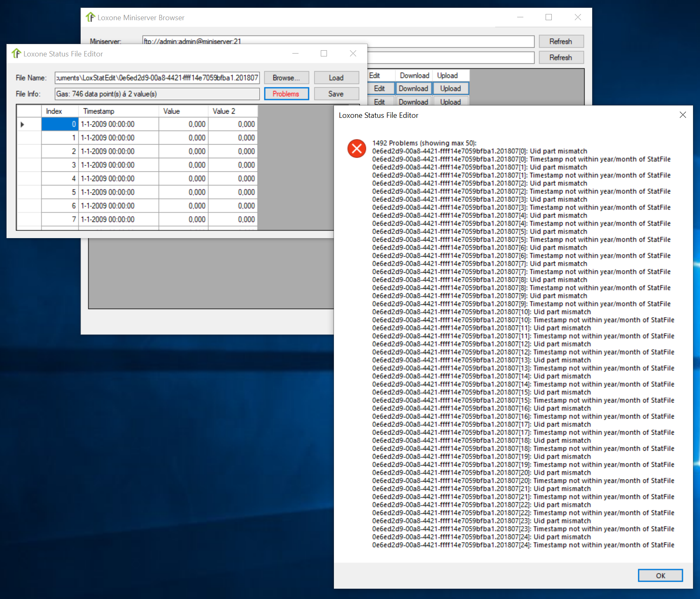
Task: Maximize the Loxone Status File Editor window
Action: pos(324,54)
